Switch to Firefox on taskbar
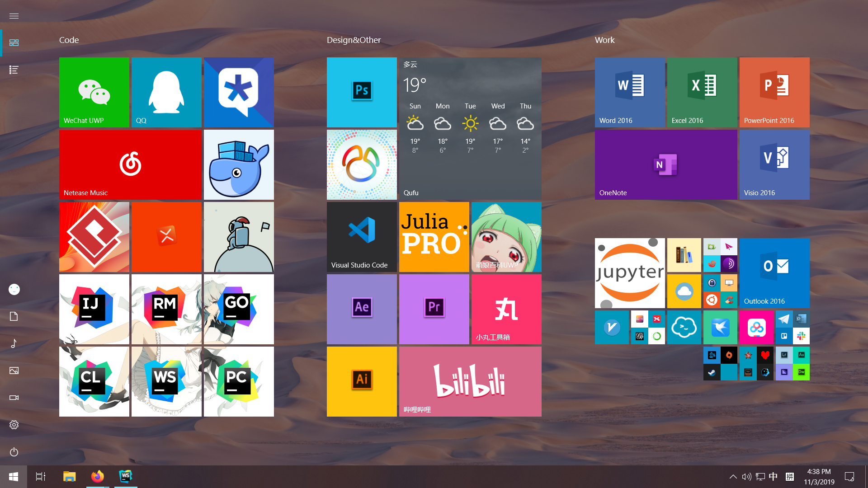Viewport: 868px width, 488px height. [98, 477]
